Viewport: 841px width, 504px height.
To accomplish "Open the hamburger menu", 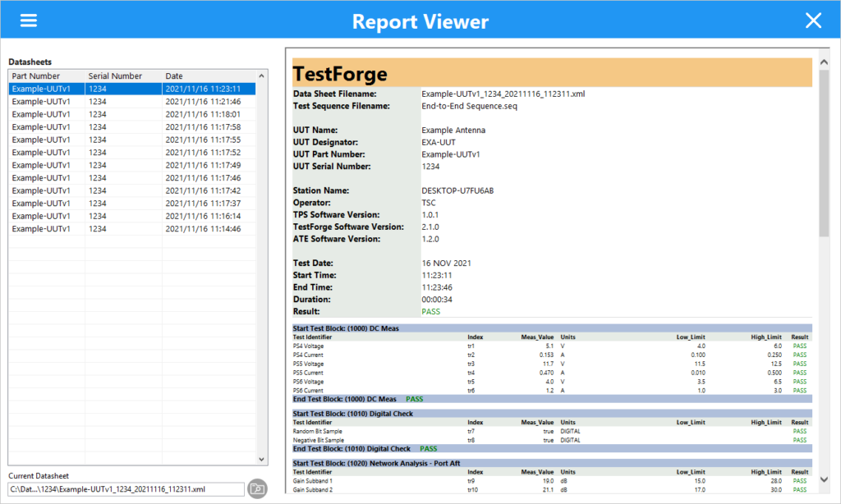I will 29,21.
